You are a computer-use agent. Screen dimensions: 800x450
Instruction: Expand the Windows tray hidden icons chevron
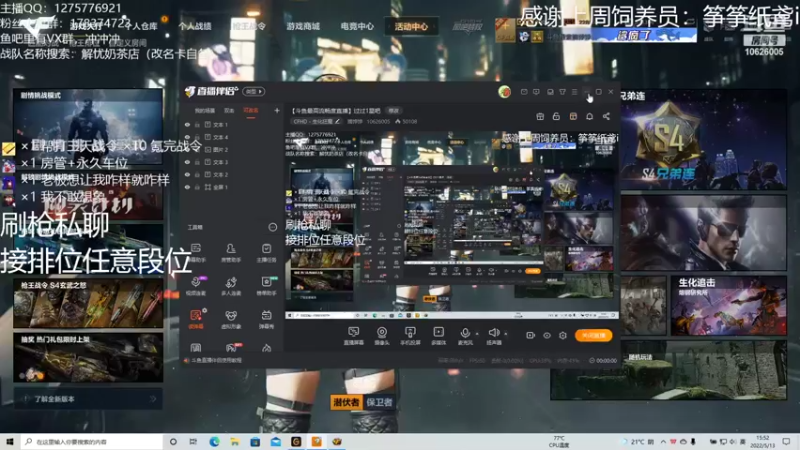coord(663,442)
